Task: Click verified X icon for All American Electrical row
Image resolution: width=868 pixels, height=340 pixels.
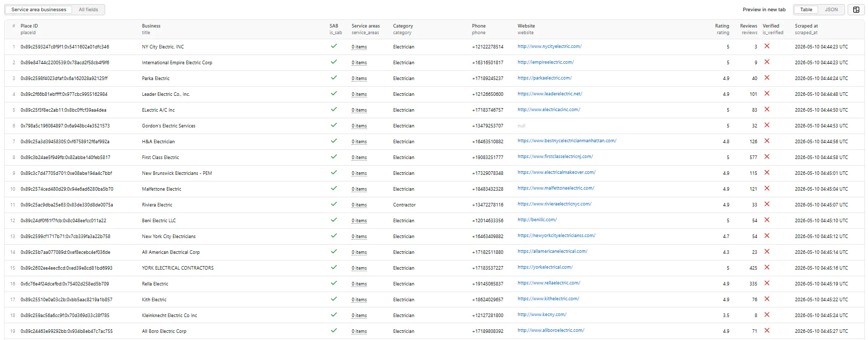Action: (x=766, y=251)
